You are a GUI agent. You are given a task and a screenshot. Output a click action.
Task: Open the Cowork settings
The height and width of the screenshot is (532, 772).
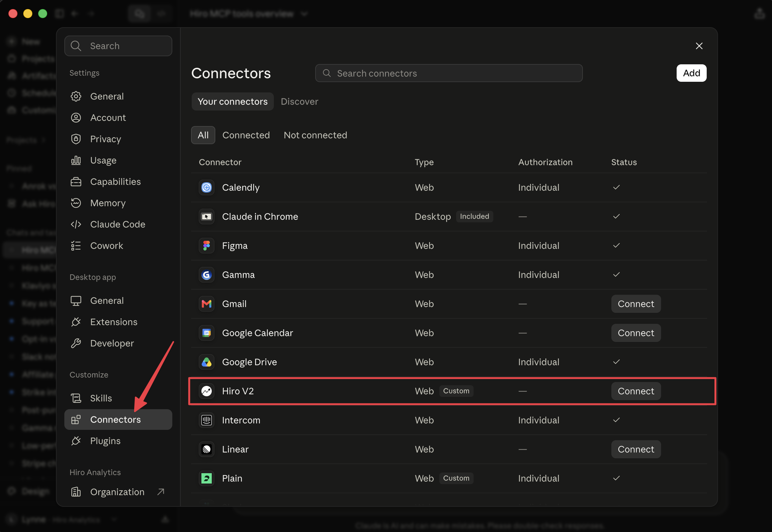118,246
